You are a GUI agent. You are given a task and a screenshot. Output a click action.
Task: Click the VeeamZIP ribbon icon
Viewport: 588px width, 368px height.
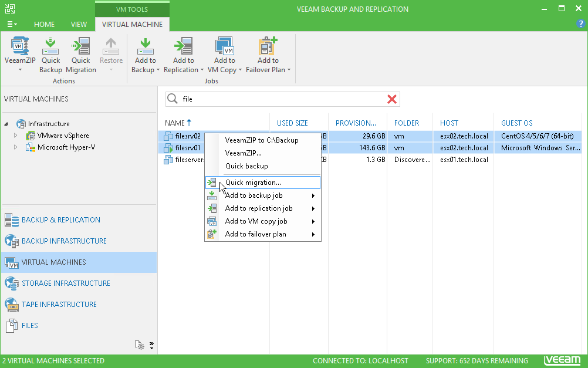tap(19, 46)
